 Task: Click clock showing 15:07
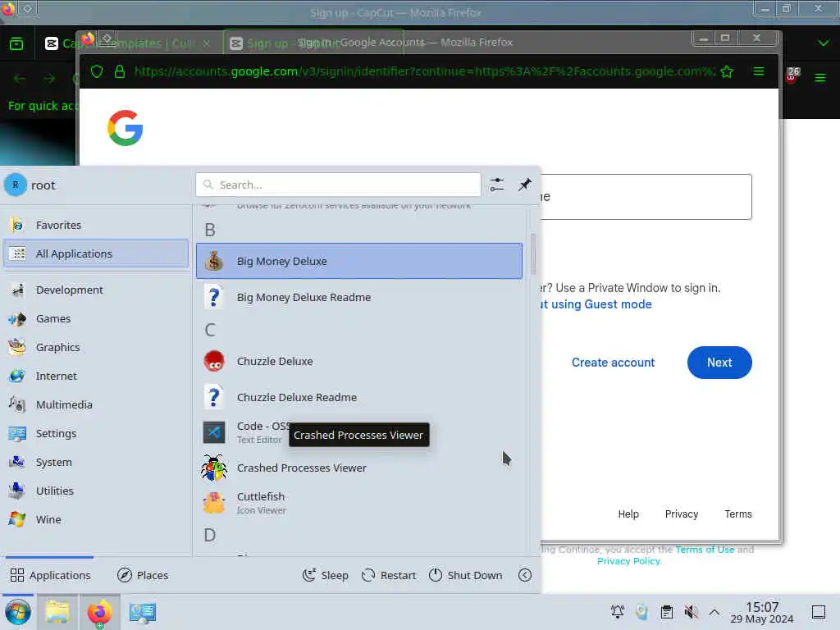pyautogui.click(x=762, y=612)
